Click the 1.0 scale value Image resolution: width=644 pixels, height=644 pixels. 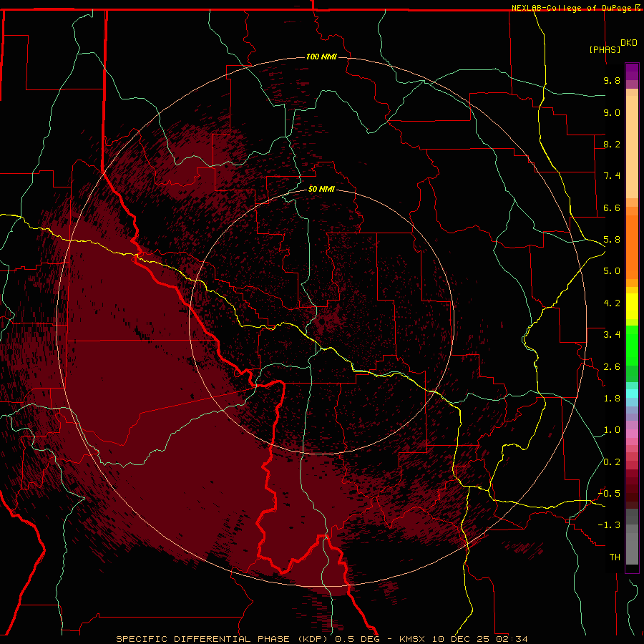[x=612, y=430]
